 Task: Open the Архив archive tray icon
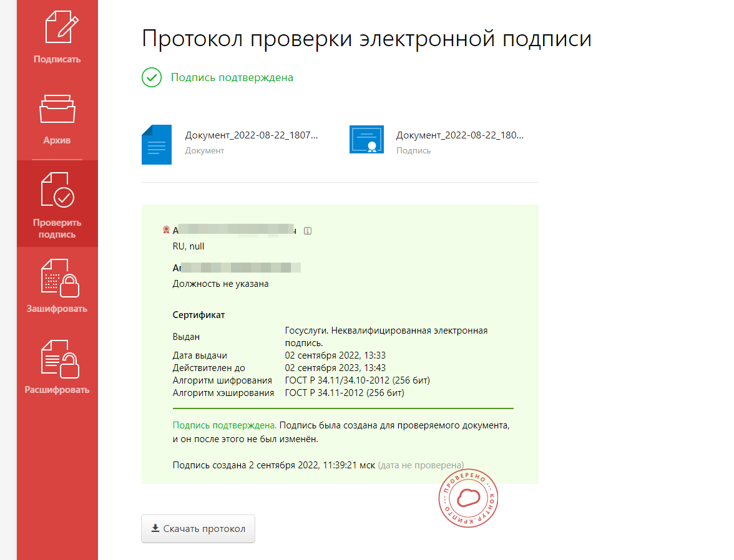[x=57, y=109]
